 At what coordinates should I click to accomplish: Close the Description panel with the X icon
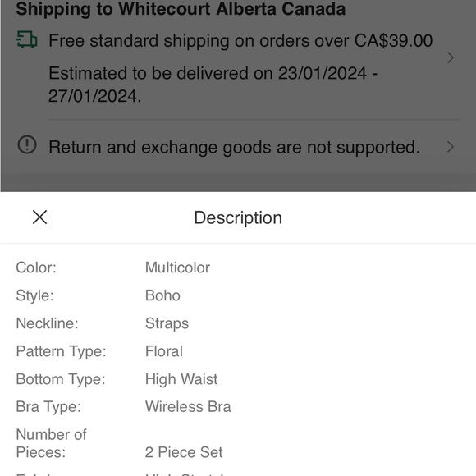click(39, 217)
